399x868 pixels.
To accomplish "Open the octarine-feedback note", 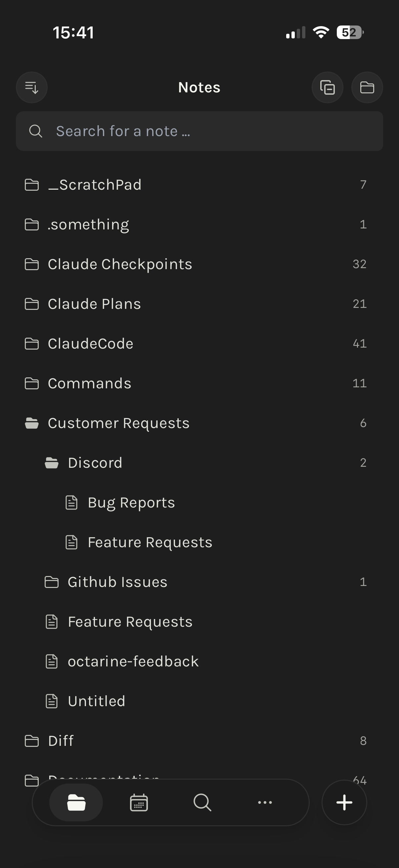I will [x=133, y=662].
